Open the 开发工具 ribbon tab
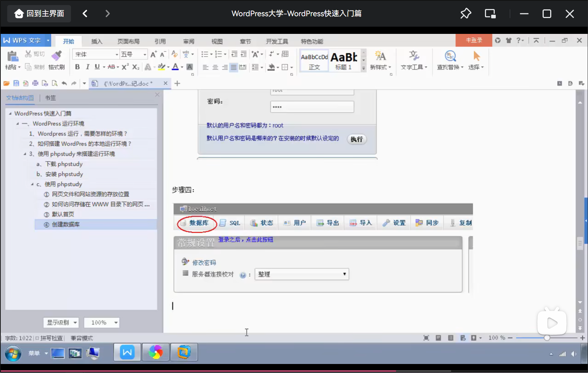The height and width of the screenshot is (373, 588). coord(277,41)
